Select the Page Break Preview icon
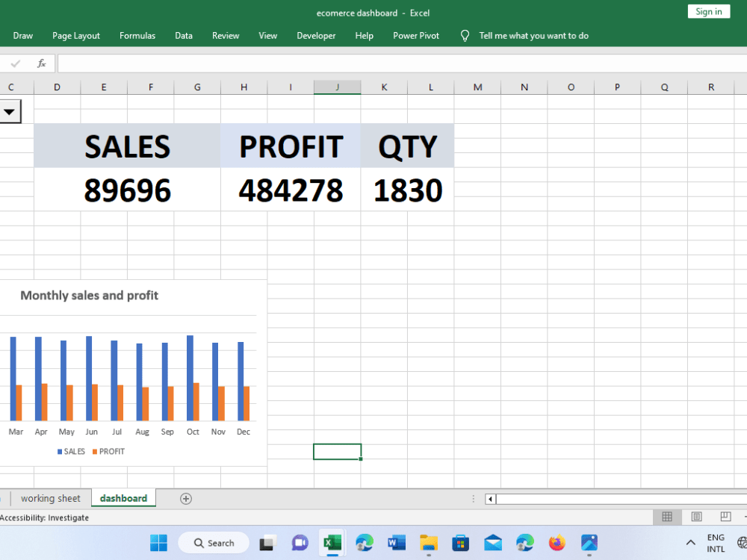The height and width of the screenshot is (560, 747). 725,516
